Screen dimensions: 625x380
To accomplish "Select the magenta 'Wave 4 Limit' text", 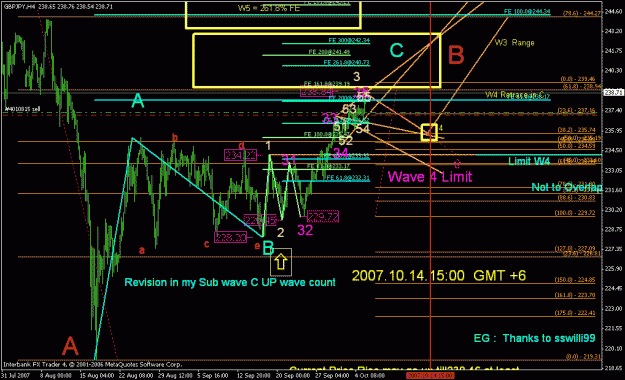I will pyautogui.click(x=430, y=177).
